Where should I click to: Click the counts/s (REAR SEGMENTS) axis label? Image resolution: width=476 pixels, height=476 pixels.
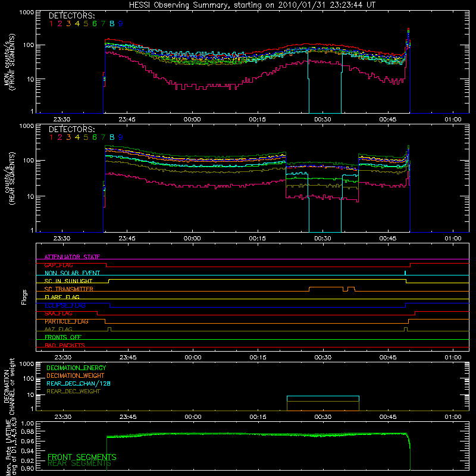tap(10, 178)
